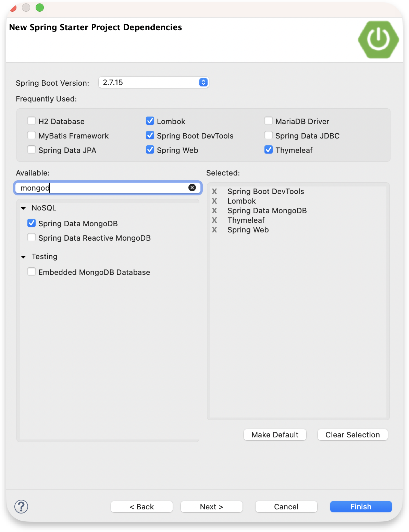Uncheck Spring Boot DevTools in Frequently Used
The height and width of the screenshot is (532, 409).
pos(150,135)
